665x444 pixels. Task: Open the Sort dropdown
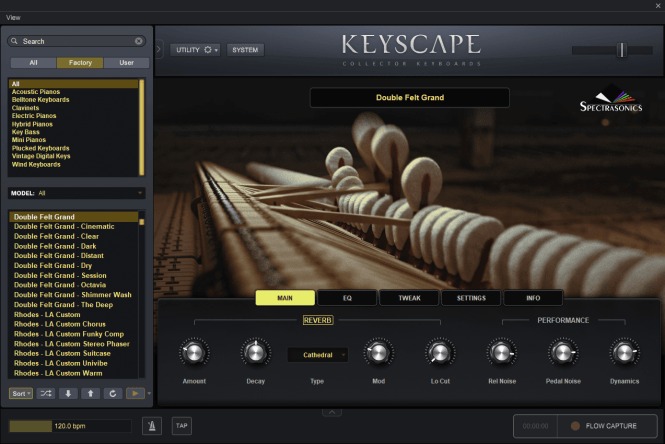click(x=21, y=394)
